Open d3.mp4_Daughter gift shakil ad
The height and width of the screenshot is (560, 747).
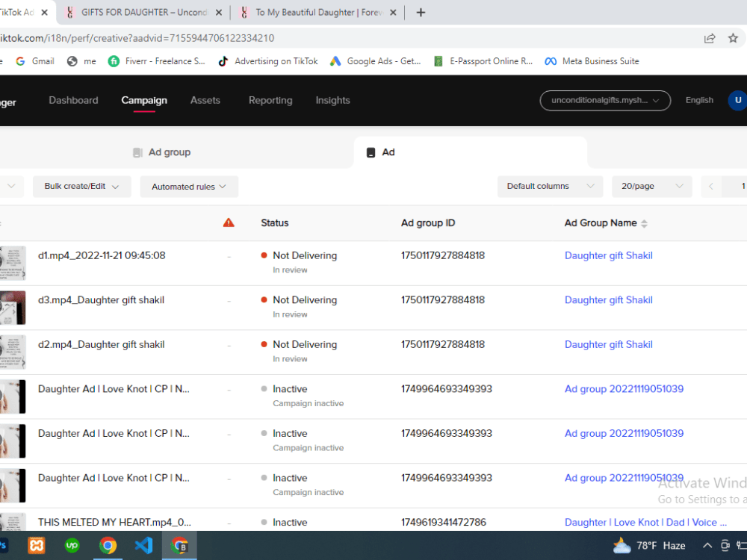click(101, 299)
